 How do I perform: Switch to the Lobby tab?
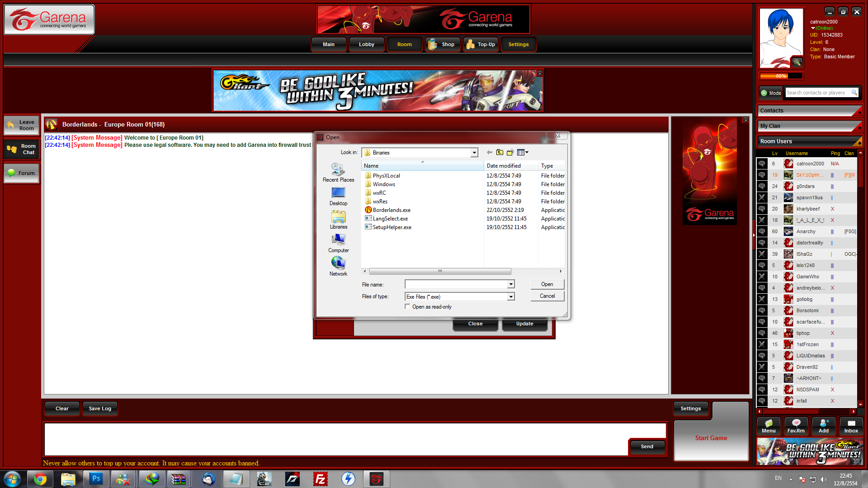(x=366, y=45)
